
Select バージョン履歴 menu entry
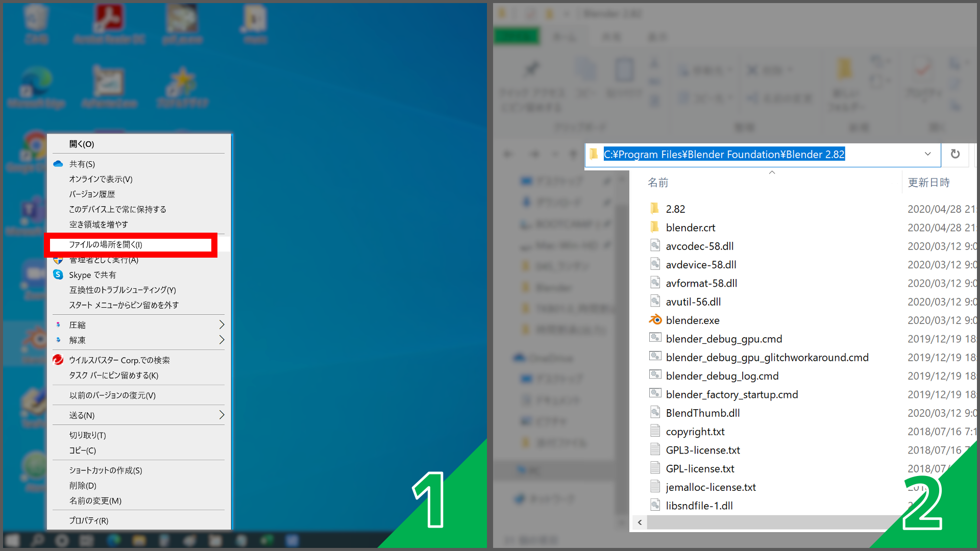pos(139,194)
